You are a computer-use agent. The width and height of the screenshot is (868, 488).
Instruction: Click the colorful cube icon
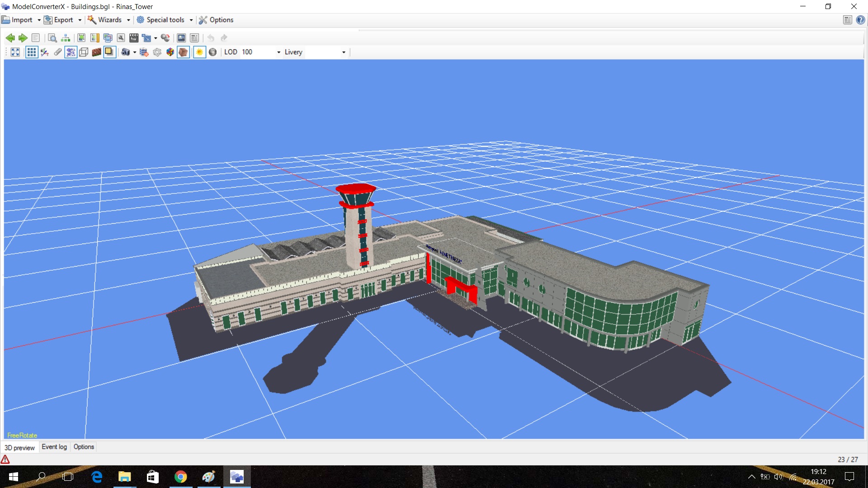point(170,52)
